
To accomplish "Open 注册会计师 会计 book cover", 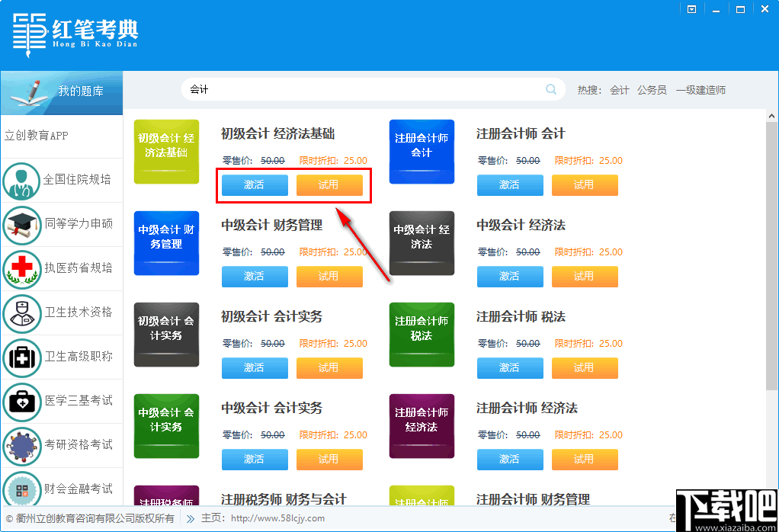I will [422, 152].
